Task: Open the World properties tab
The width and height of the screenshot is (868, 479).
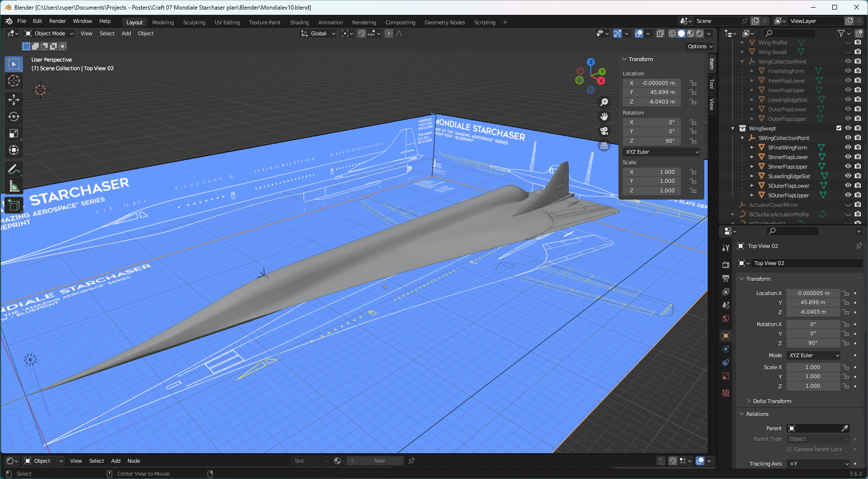Action: pyautogui.click(x=726, y=319)
